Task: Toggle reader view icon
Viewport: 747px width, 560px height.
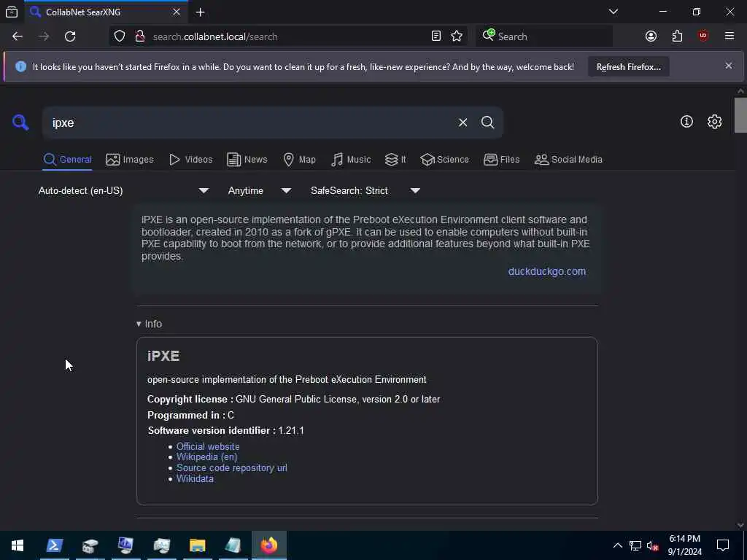Action: coord(436,36)
